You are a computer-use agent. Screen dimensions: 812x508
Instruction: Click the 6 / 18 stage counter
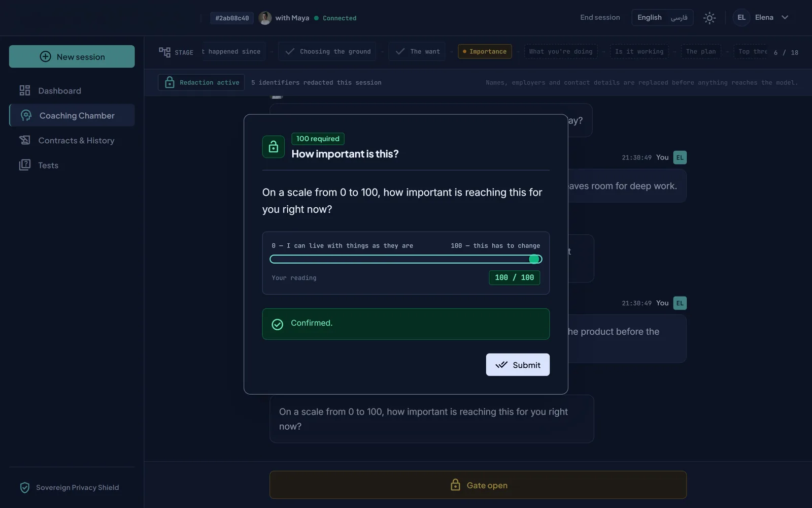[x=786, y=52]
